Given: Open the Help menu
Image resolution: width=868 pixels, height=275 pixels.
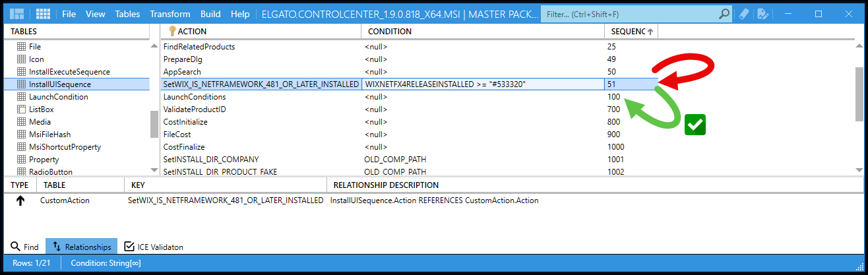Looking at the screenshot, I should [x=241, y=14].
